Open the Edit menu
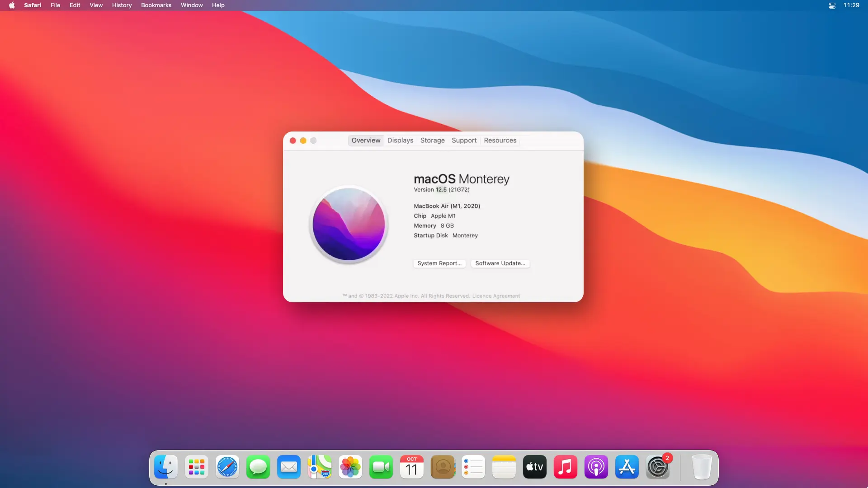 coord(75,5)
